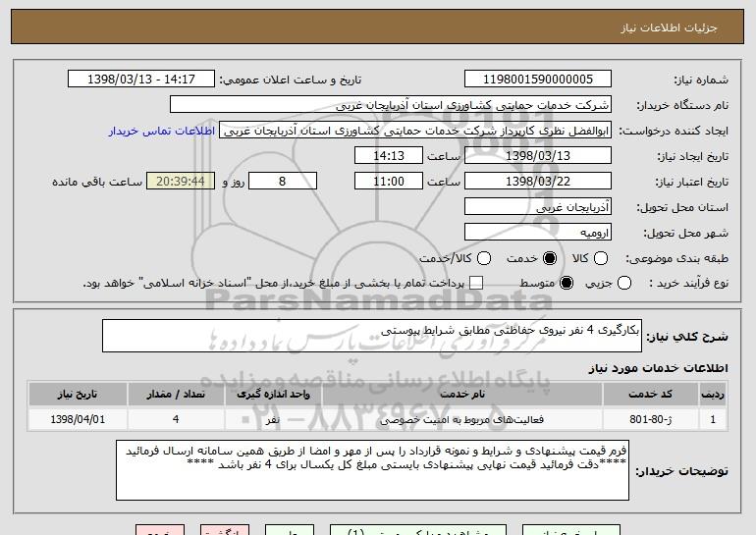The image size is (756, 535).
Task: Click the announcement date field 1398/03/13 - 14:17
Action: [141, 80]
